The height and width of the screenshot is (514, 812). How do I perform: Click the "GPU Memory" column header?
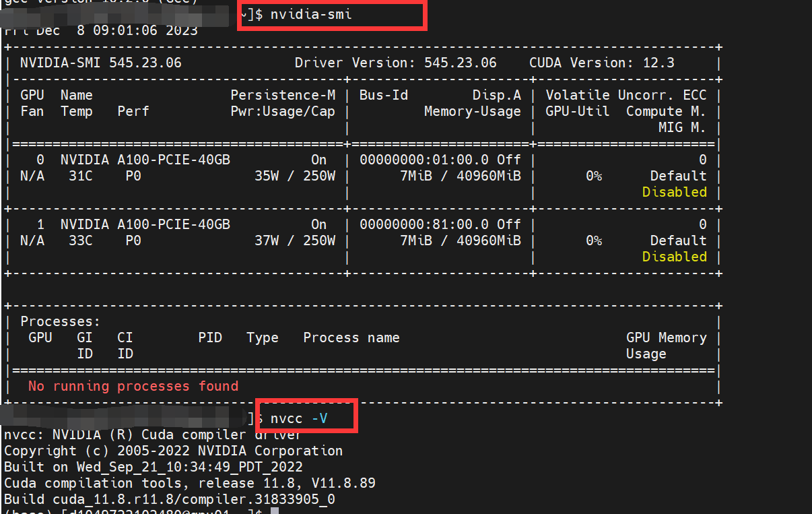[x=667, y=338]
